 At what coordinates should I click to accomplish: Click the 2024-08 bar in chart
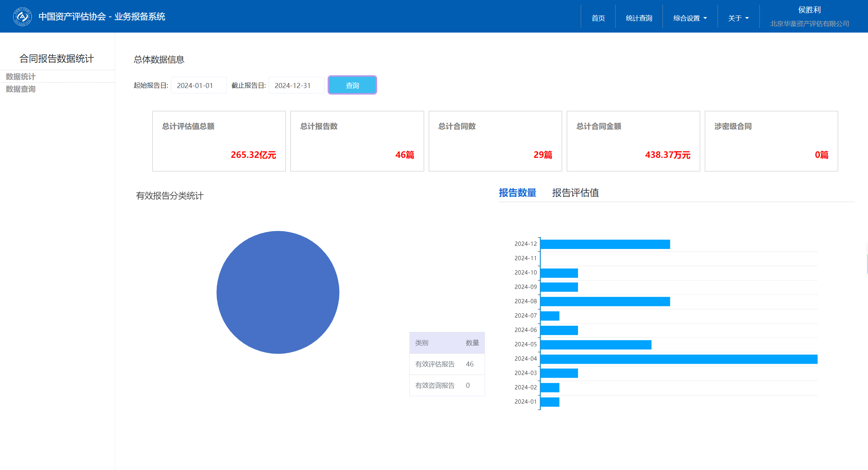(x=605, y=302)
